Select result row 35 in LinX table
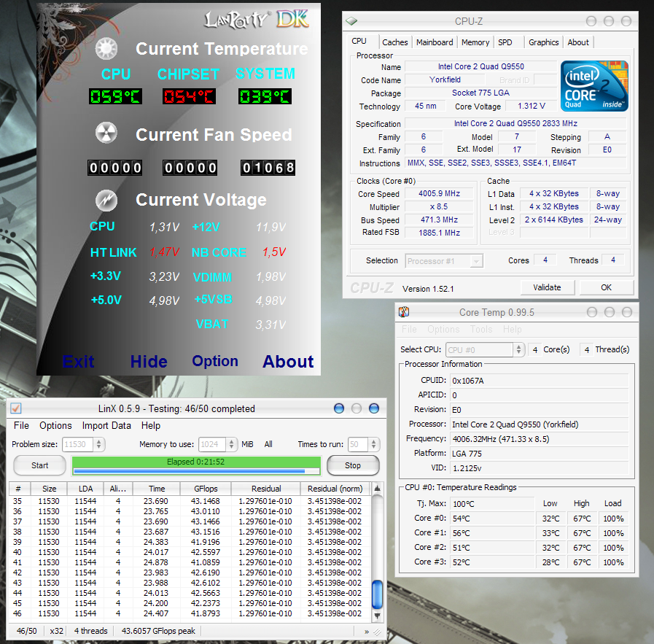Screen dimensions: 654x644 pos(190,501)
